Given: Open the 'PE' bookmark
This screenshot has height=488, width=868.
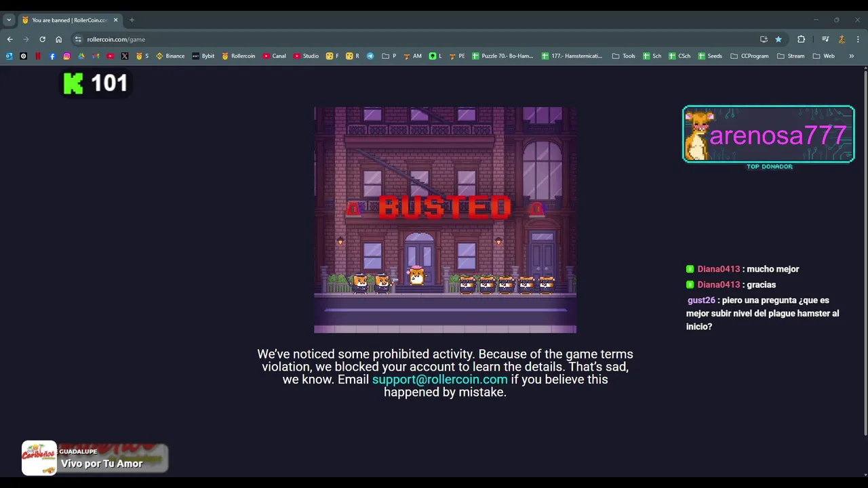Looking at the screenshot, I should pos(457,56).
